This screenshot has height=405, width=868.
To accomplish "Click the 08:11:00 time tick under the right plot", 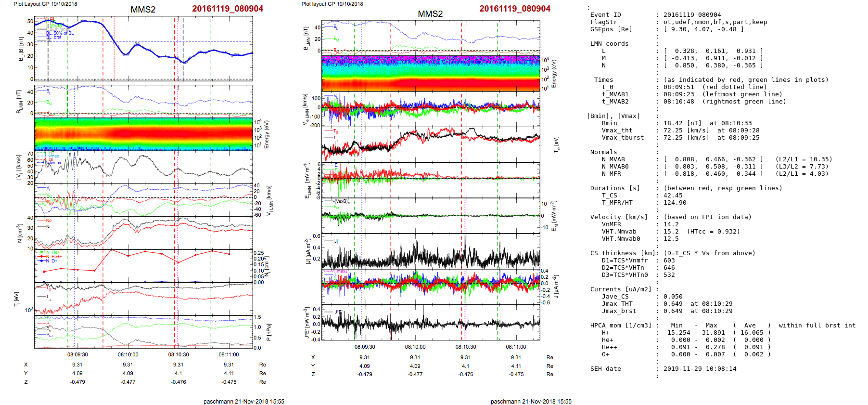I will tap(516, 347).
